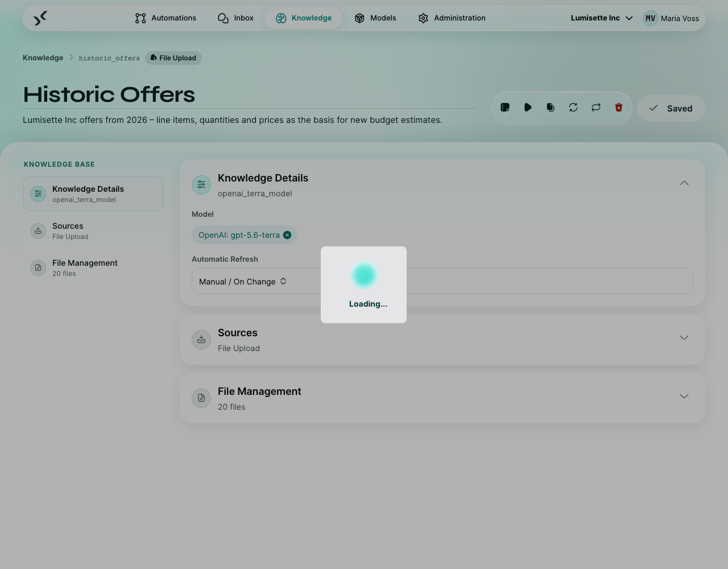The height and width of the screenshot is (569, 728).
Task: Click the KNOWLEDGE BASE sidebar heading
Action: point(59,164)
